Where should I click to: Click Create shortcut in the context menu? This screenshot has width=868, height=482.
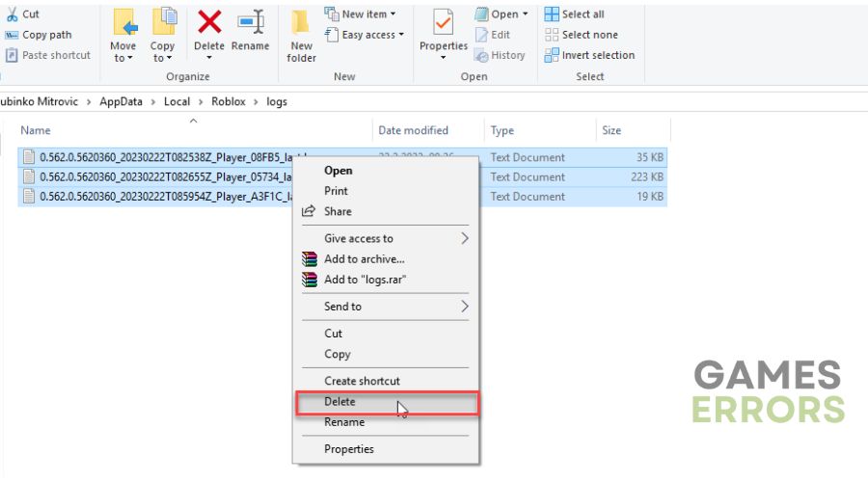[x=362, y=381]
